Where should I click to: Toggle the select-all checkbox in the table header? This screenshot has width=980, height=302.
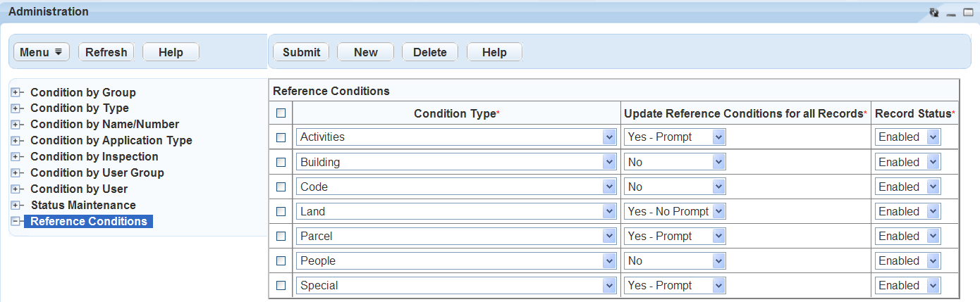[281, 113]
